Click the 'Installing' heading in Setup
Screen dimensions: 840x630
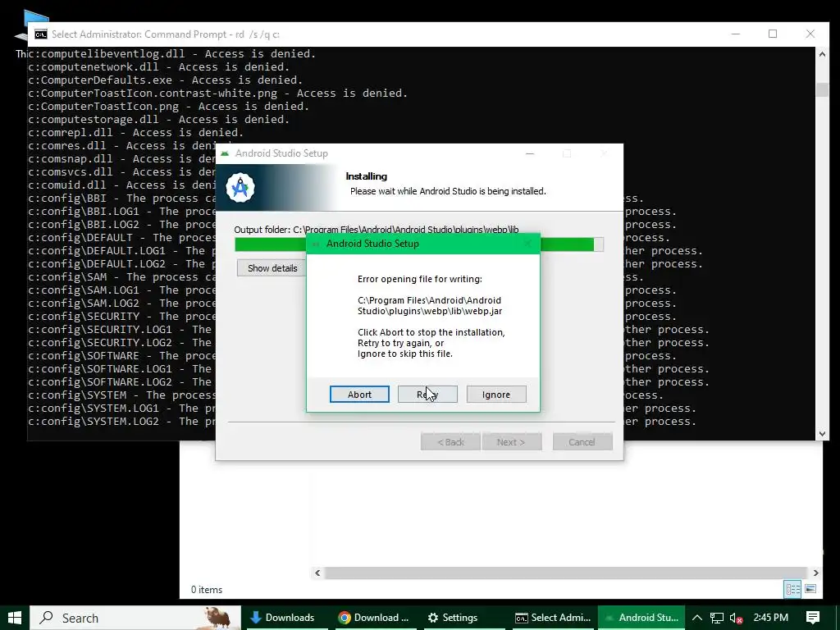pyautogui.click(x=367, y=176)
